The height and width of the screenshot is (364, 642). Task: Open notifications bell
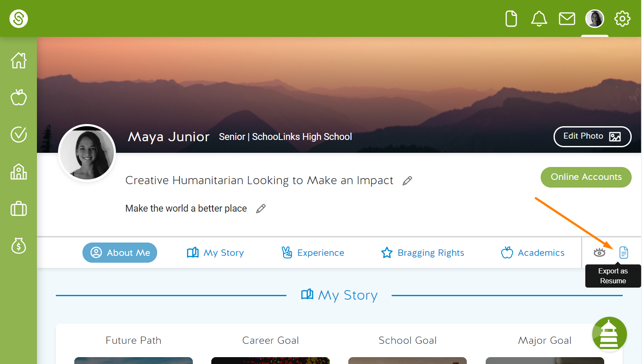[539, 19]
